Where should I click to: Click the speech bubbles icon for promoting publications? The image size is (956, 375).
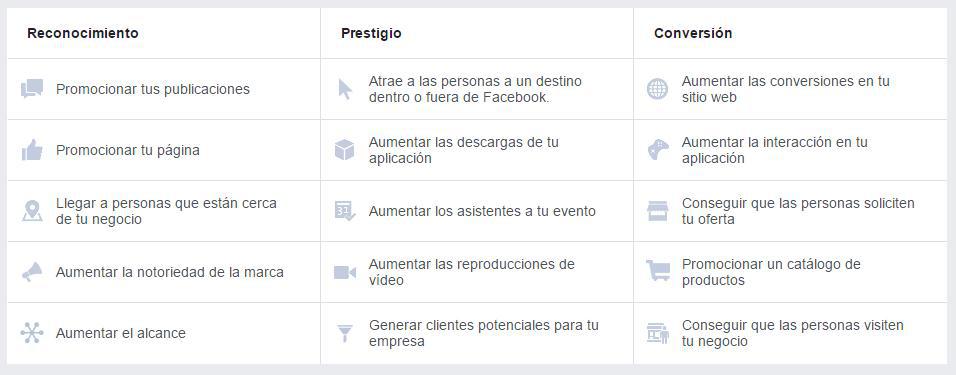[32, 89]
